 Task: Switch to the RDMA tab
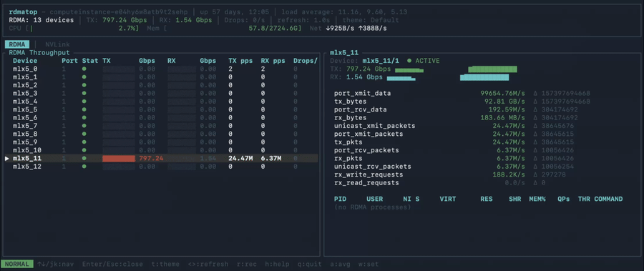point(17,44)
